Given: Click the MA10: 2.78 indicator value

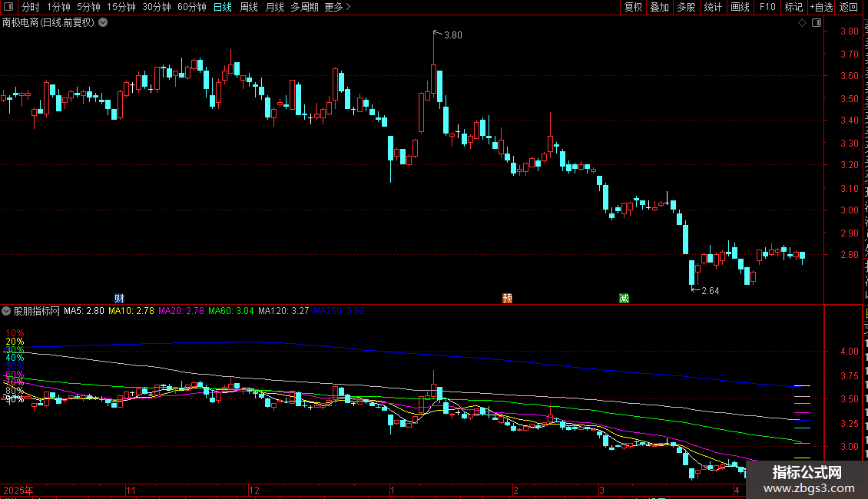Looking at the screenshot, I should 131,311.
